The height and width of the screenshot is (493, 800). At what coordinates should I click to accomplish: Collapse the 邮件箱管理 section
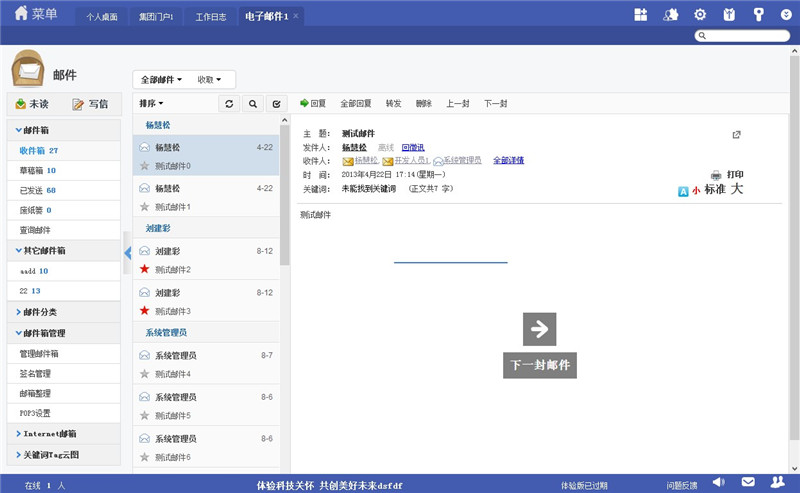coord(63,333)
